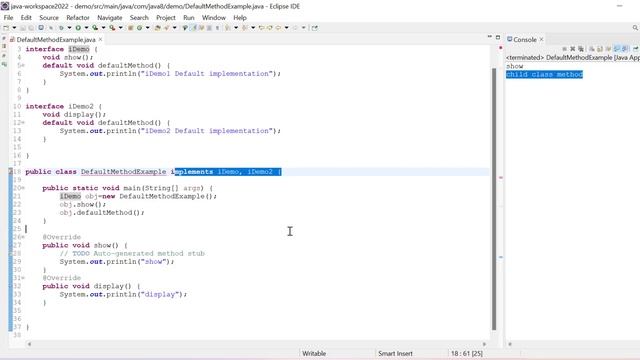The width and height of the screenshot is (640, 360).
Task: Click the Writable status bar field
Action: pos(314,353)
